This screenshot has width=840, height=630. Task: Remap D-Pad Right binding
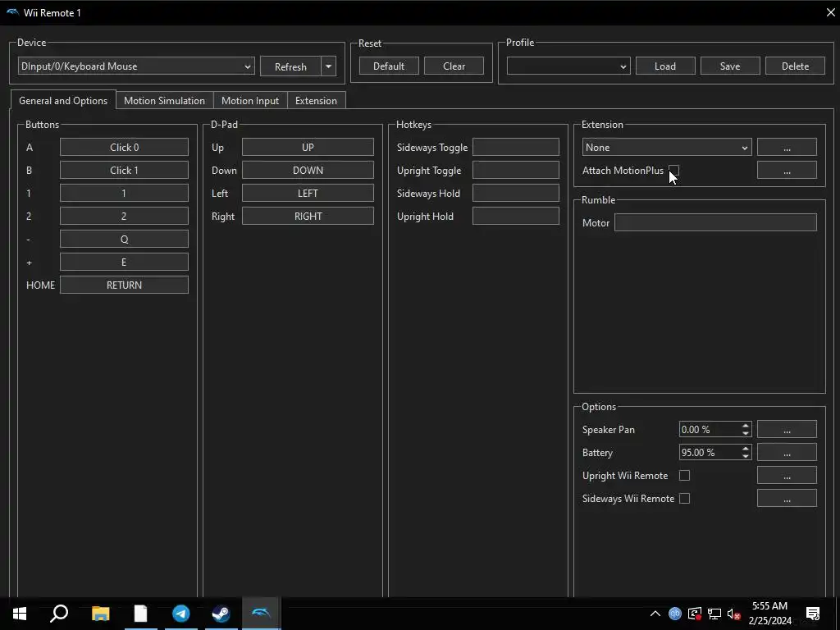pyautogui.click(x=308, y=217)
